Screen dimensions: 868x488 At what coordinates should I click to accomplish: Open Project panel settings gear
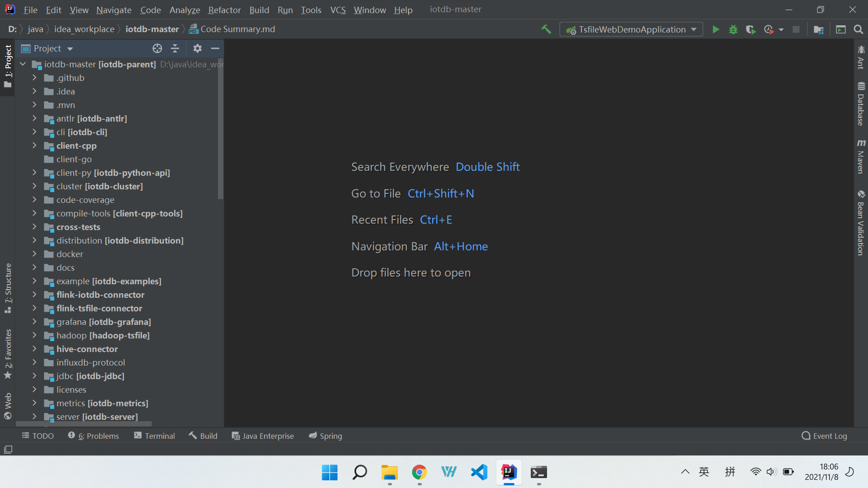(x=197, y=48)
